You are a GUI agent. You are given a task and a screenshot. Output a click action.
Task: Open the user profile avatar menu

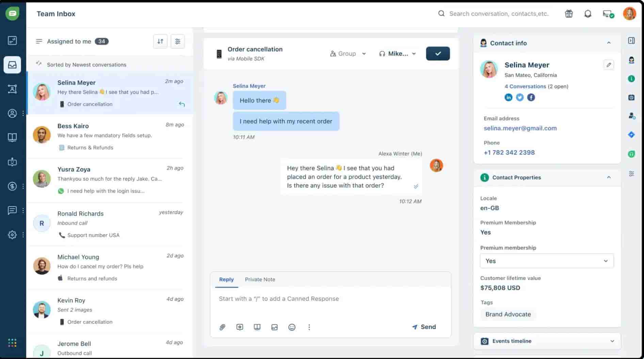point(629,14)
